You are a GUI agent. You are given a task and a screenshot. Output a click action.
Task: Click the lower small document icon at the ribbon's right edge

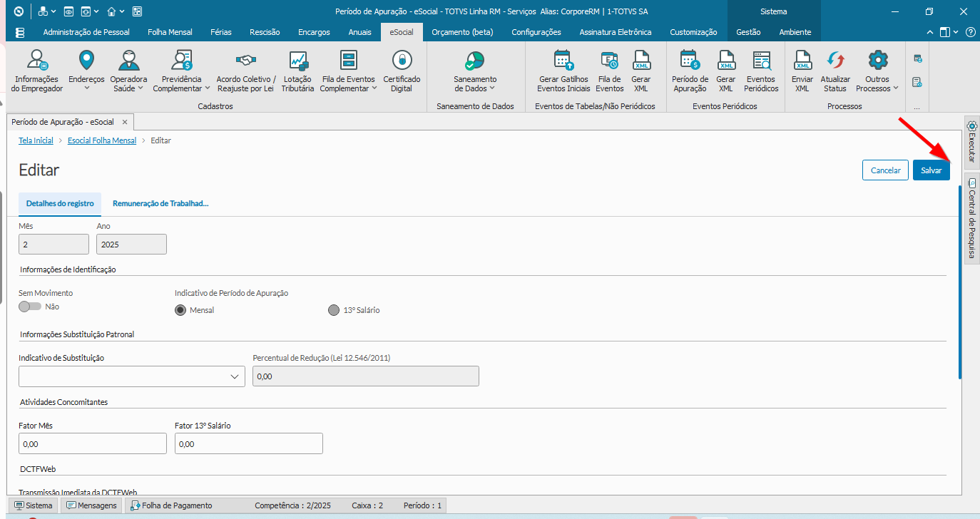coord(918,83)
